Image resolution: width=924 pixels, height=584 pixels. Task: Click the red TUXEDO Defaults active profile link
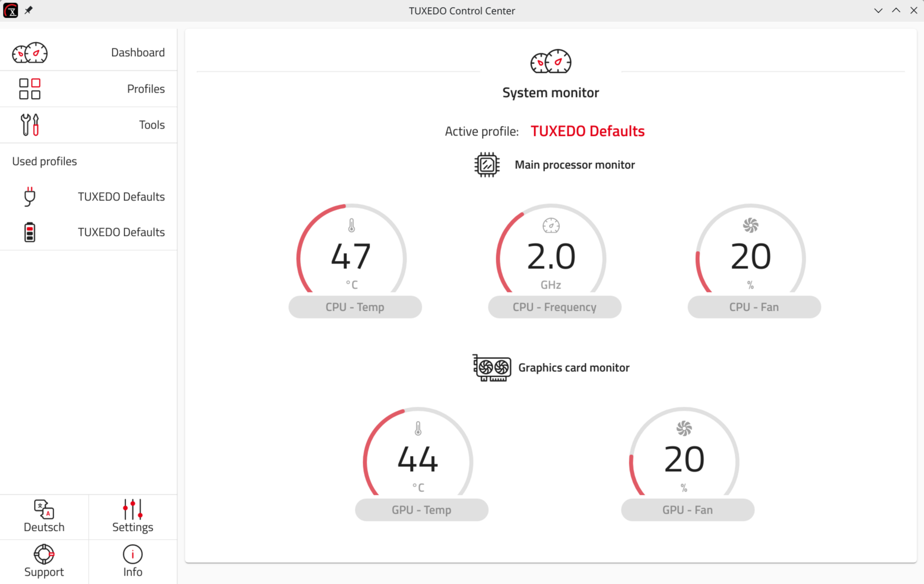pos(587,131)
